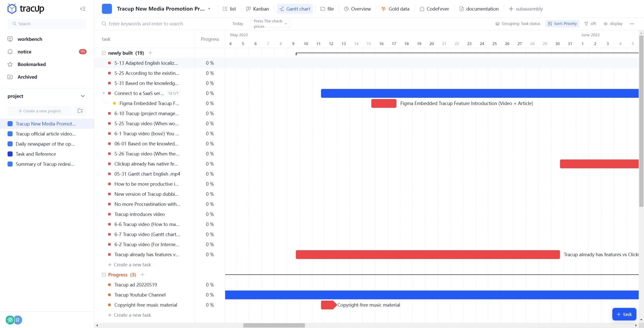Toggle sidebar collapse button
Image resolution: width=644 pixels, height=328 pixels.
pos(83,9)
